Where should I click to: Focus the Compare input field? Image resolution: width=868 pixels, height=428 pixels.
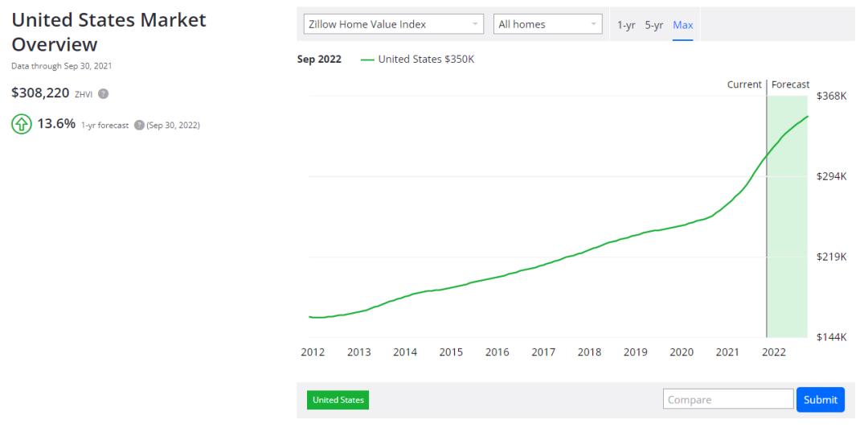pyautogui.click(x=728, y=400)
